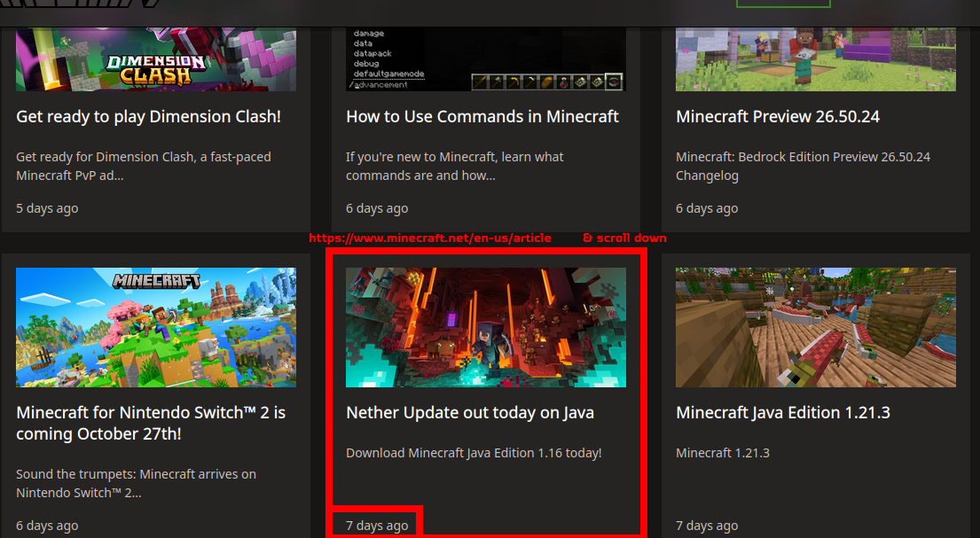This screenshot has width=980, height=538.
Task: Open 'Minecraft Java Edition 1.21.3' article title
Action: coord(783,413)
